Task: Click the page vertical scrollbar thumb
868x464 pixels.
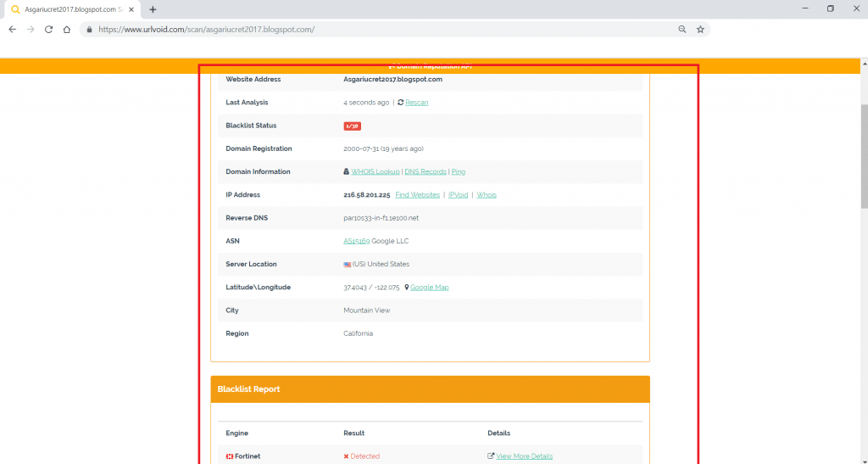Action: [x=864, y=156]
